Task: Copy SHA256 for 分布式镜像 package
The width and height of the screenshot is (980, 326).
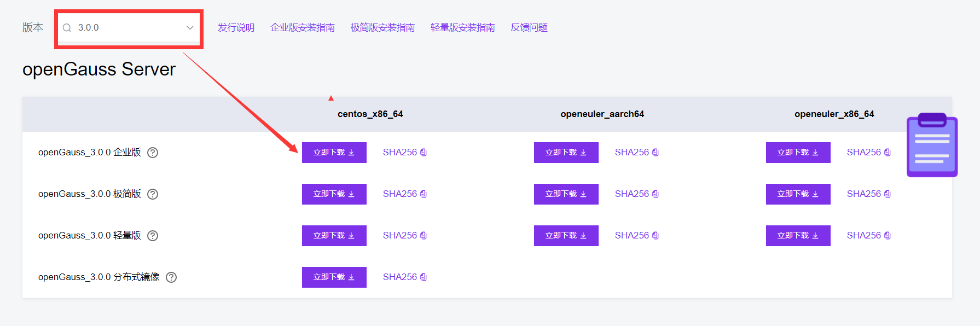Action: pyautogui.click(x=423, y=277)
